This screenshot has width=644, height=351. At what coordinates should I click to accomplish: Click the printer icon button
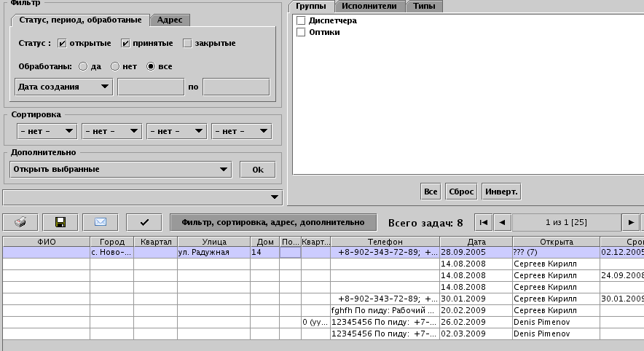(x=21, y=222)
